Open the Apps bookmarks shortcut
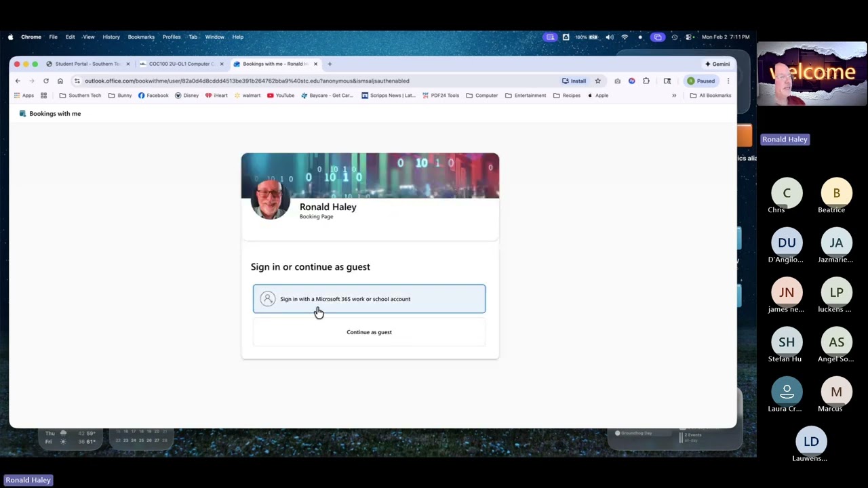This screenshot has height=488, width=868. pyautogui.click(x=24, y=96)
